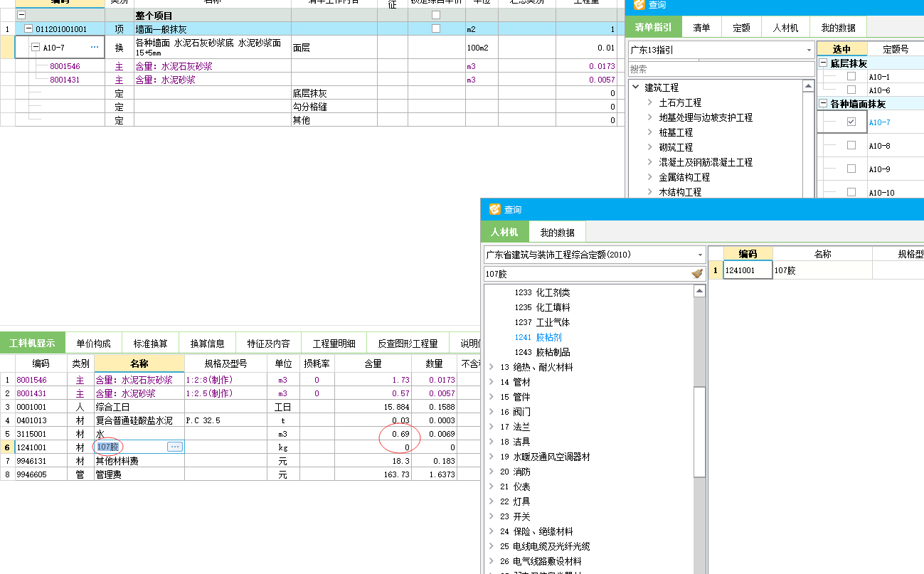Click the 复合普通硅酸盐水泥 material name
The width and height of the screenshot is (924, 574).
click(134, 420)
